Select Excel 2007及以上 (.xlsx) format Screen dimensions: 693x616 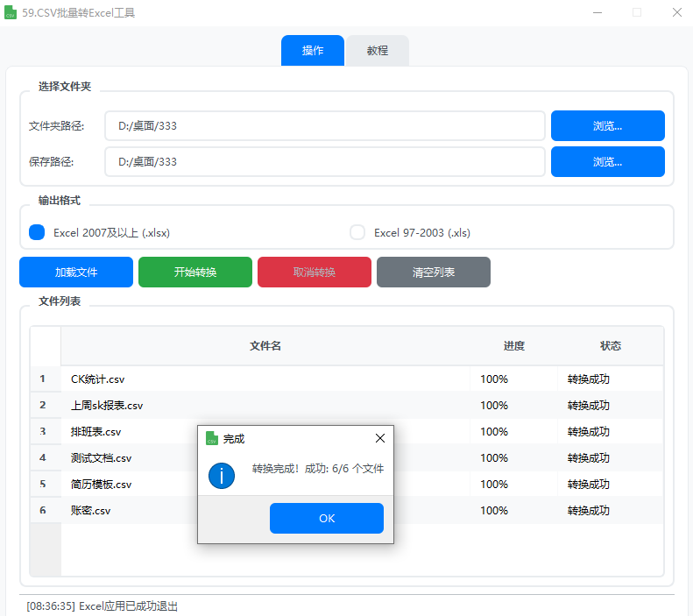pos(37,232)
